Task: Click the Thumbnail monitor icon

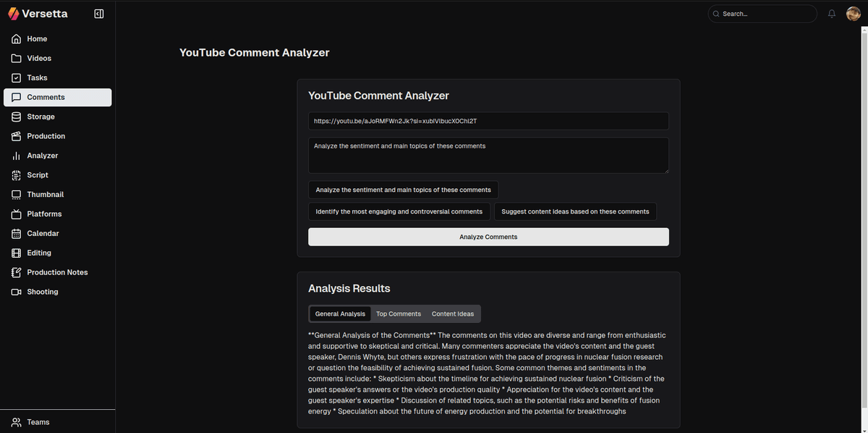Action: [x=16, y=195]
